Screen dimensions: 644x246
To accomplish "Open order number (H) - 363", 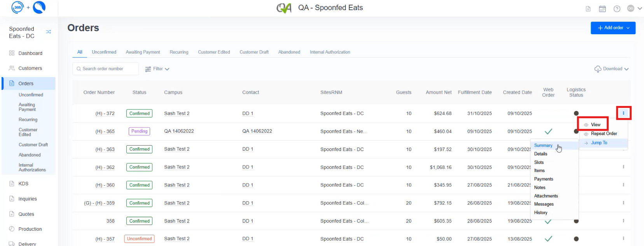I will point(105,149).
